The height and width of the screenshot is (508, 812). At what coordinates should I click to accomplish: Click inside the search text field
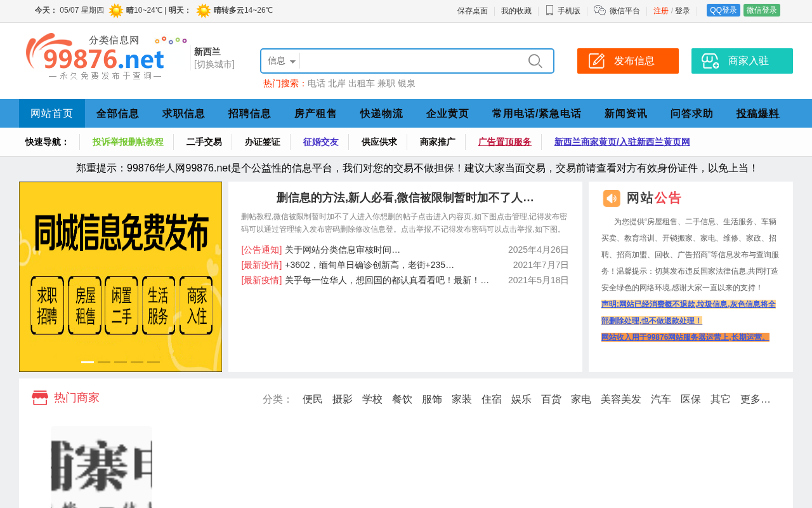pyautogui.click(x=412, y=61)
